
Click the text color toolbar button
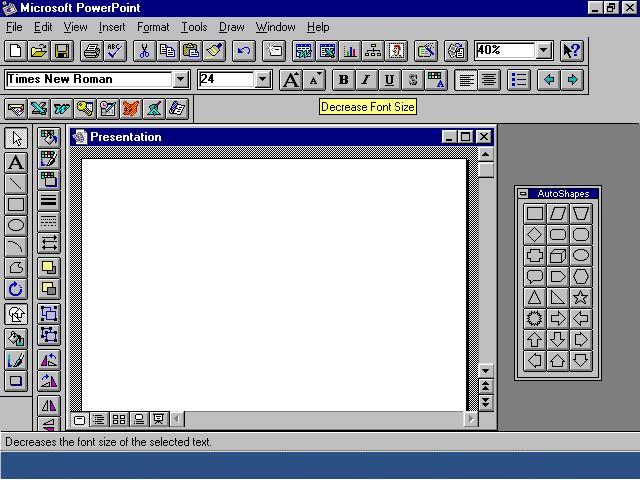click(x=436, y=80)
